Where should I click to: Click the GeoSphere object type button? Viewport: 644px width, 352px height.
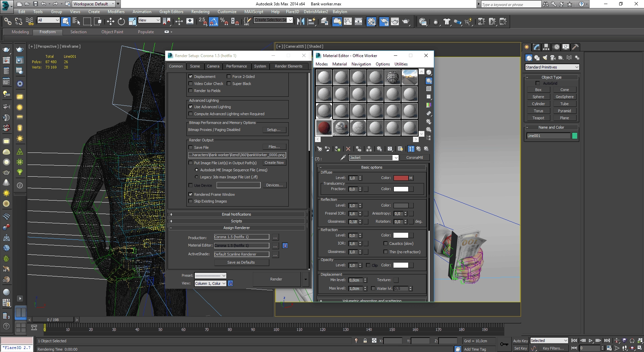[564, 97]
